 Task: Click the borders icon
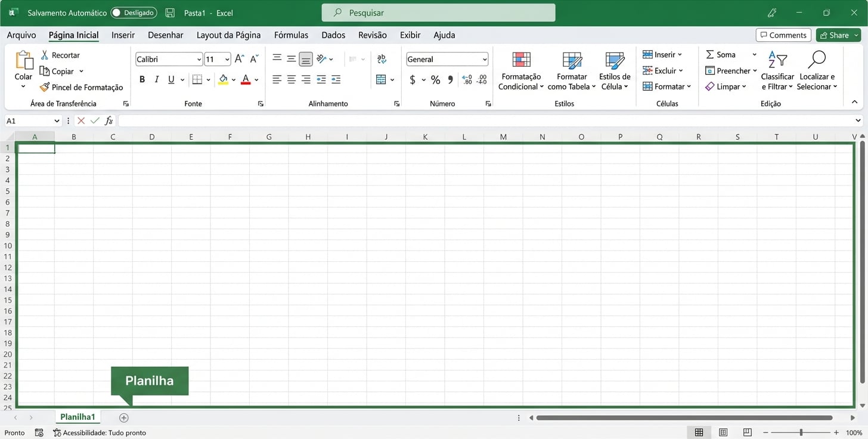[197, 79]
